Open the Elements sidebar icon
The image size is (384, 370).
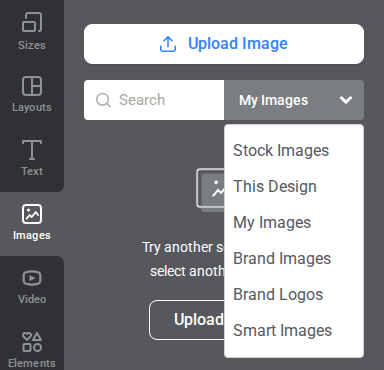[x=32, y=342]
